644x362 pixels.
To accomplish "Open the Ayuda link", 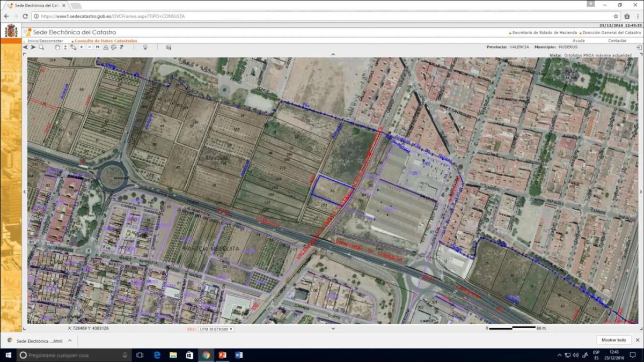I will (579, 41).
